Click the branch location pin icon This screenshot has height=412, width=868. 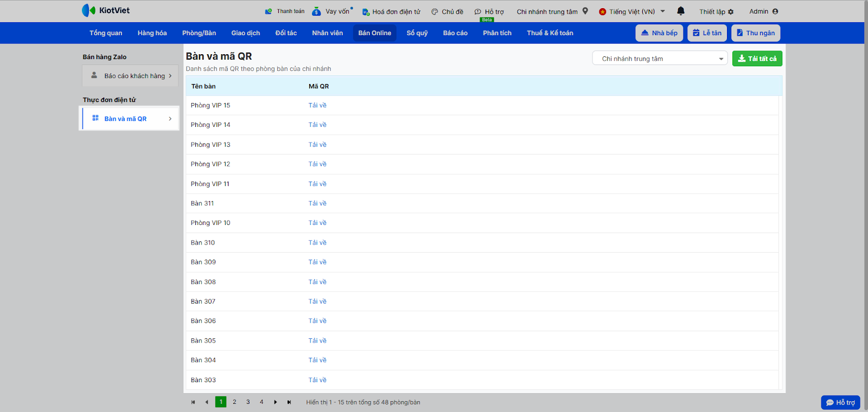585,11
